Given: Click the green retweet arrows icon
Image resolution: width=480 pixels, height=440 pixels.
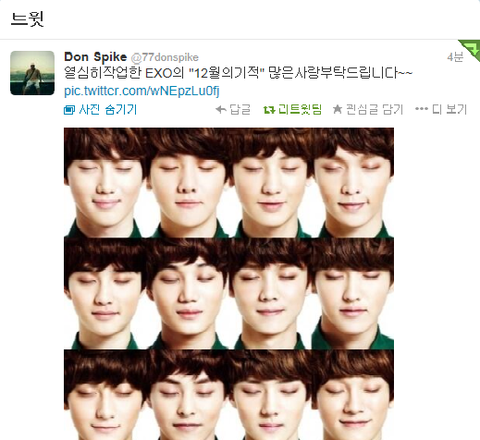Looking at the screenshot, I should [269, 109].
